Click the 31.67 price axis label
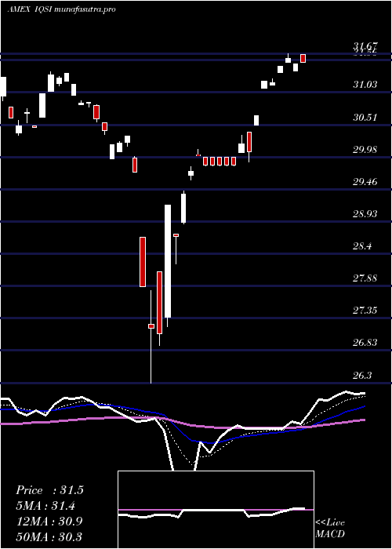Screen dimensions: 392x549 coord(365,45)
